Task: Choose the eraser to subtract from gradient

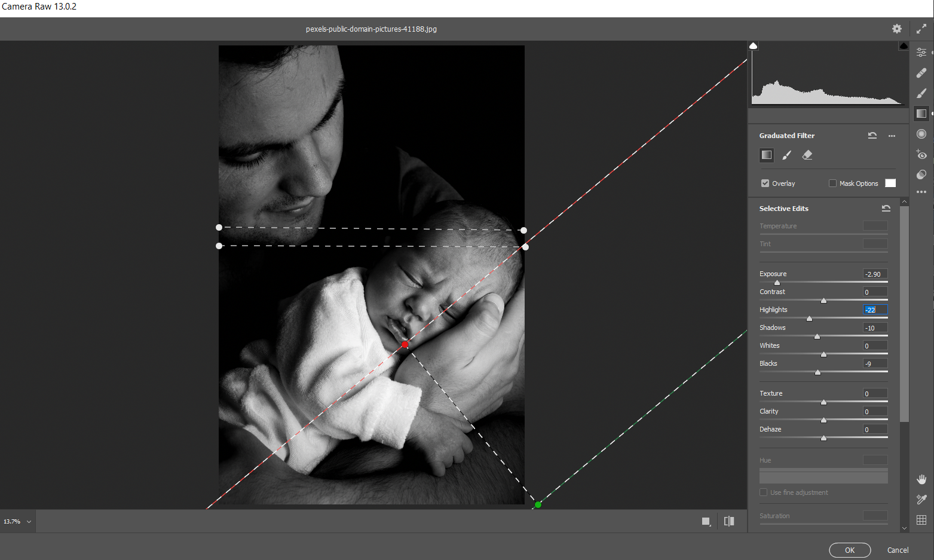Action: tap(807, 155)
